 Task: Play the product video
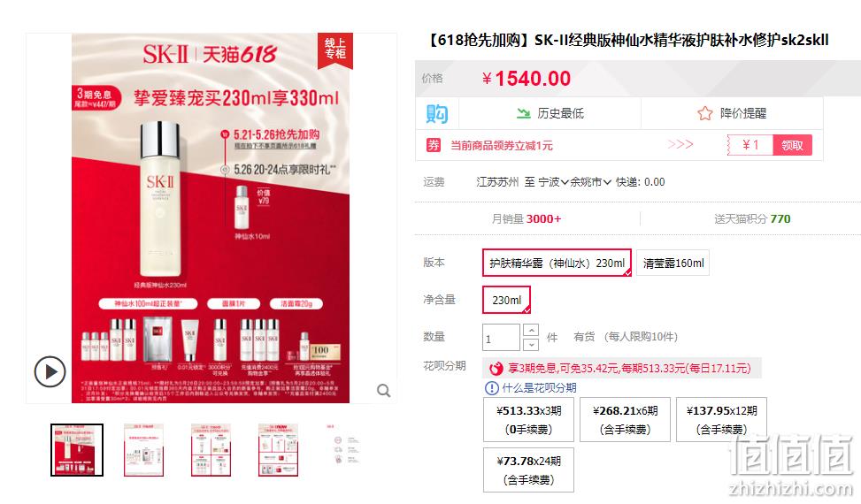[50, 372]
